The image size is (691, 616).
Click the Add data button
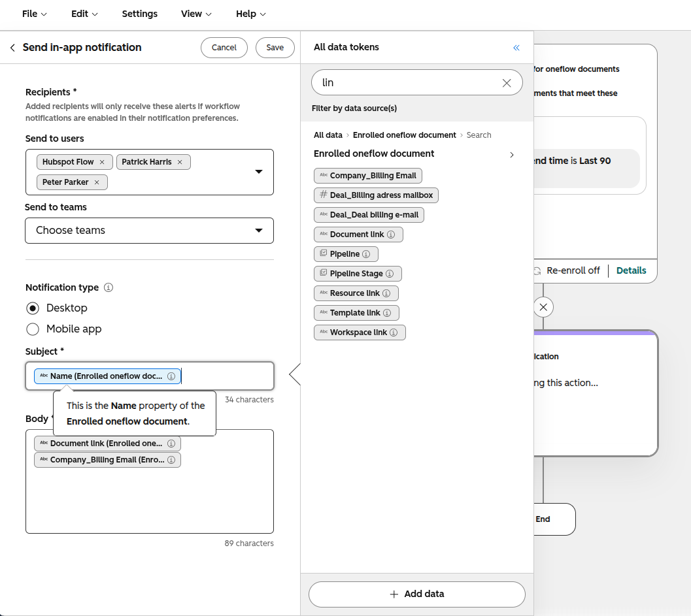coord(417,594)
